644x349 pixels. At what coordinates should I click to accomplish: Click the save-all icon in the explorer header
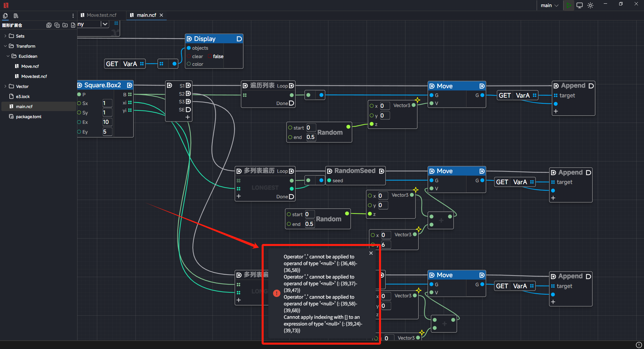pos(49,25)
